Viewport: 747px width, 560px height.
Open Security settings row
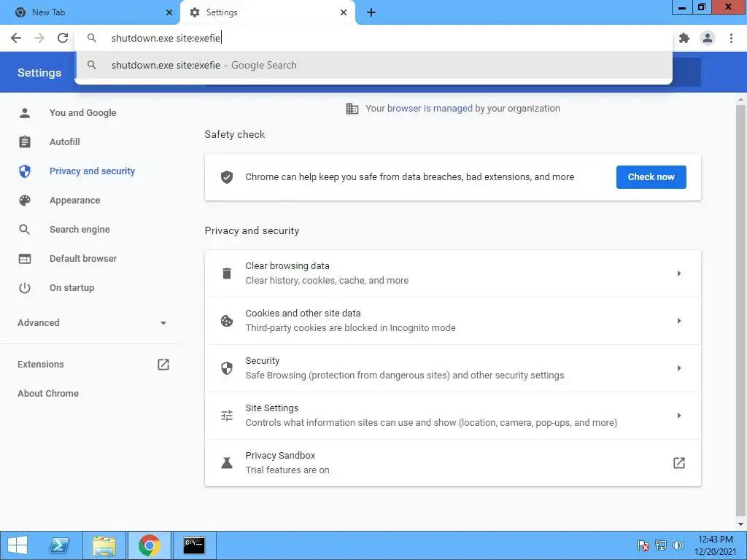tap(452, 368)
